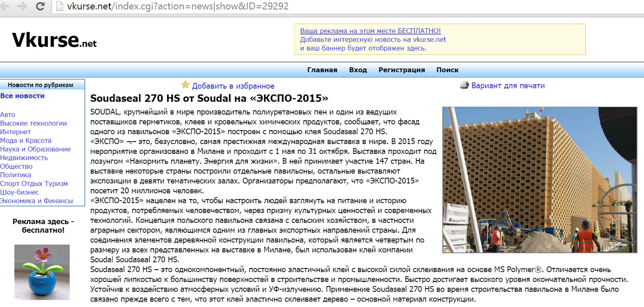Open the Интернет news category
The image size is (644, 307).
pyautogui.click(x=16, y=132)
